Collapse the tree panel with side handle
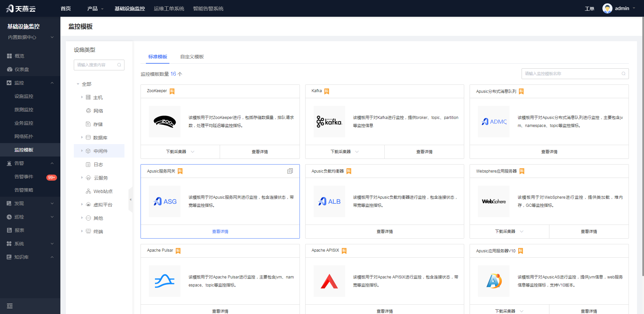 click(130, 200)
